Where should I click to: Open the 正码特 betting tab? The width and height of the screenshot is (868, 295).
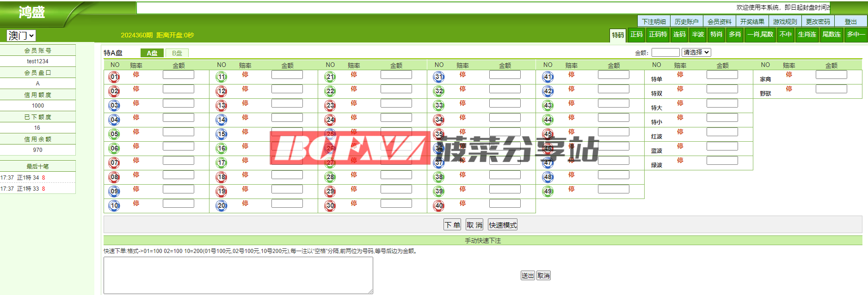coord(658,35)
